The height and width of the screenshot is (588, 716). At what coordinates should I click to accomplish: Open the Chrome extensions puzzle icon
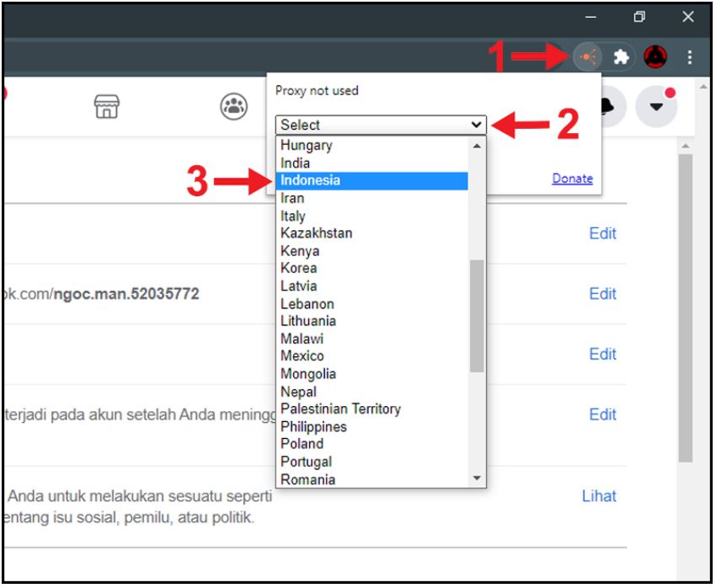621,57
